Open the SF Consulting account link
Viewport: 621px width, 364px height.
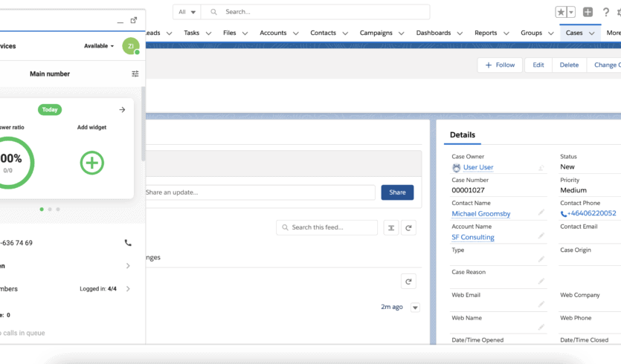tap(473, 237)
